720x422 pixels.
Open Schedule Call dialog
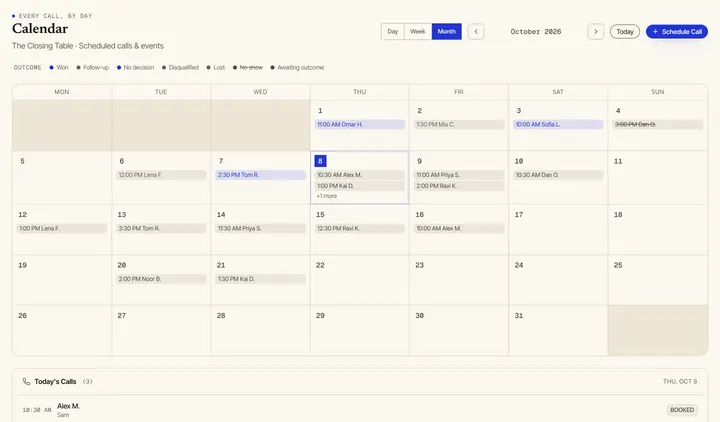677,32
